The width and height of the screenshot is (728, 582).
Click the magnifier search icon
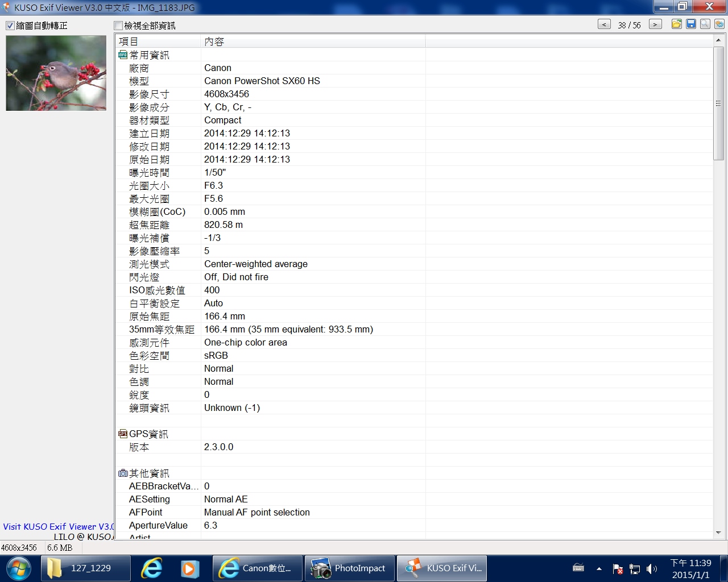click(705, 24)
